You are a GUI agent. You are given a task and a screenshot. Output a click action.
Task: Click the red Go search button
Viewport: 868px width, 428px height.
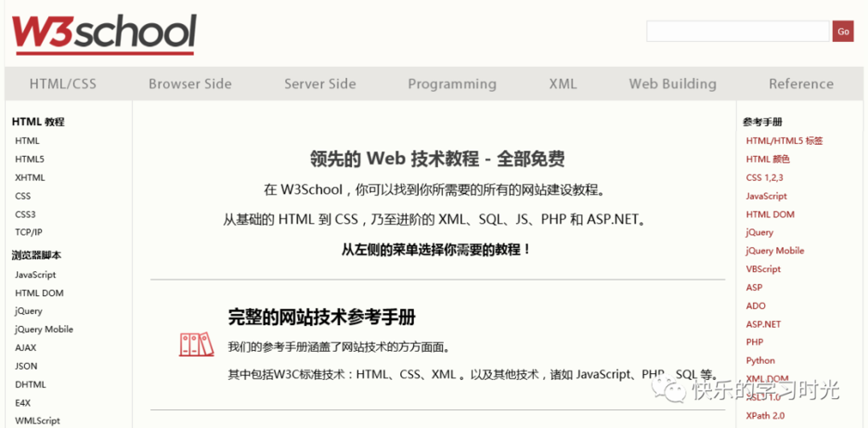tap(843, 32)
